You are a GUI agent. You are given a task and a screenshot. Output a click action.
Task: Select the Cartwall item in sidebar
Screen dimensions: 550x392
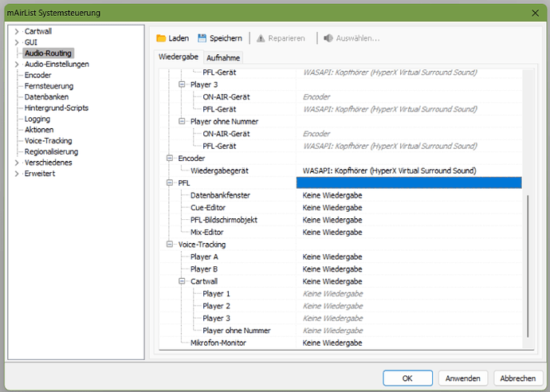click(38, 32)
